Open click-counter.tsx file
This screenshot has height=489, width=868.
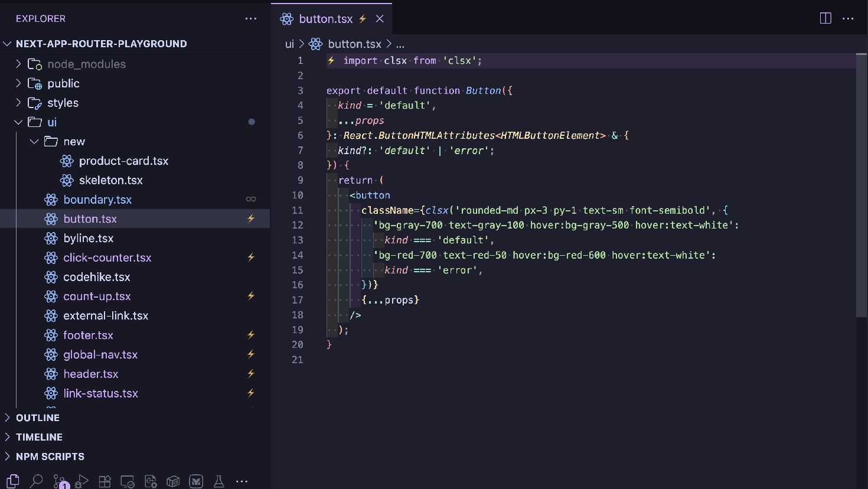107,257
